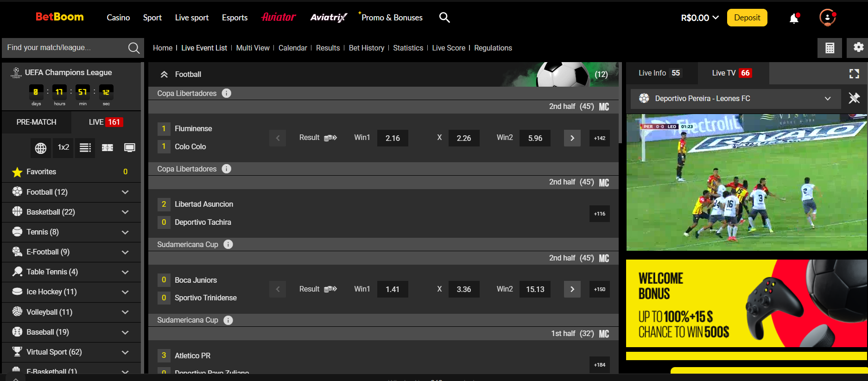Screen dimensions: 868x381
Task: Open the settings gear icon
Action: tap(858, 47)
